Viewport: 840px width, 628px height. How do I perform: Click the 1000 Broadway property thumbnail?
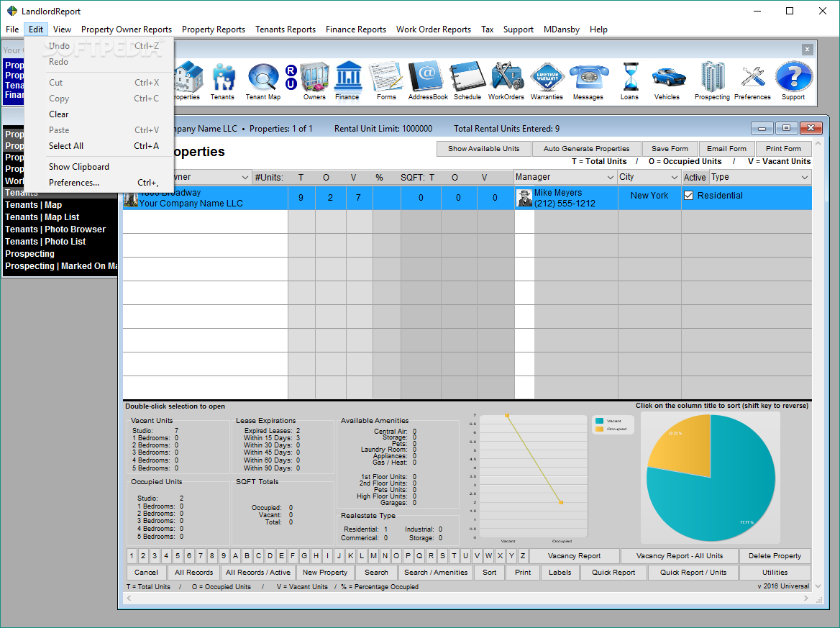click(x=131, y=199)
